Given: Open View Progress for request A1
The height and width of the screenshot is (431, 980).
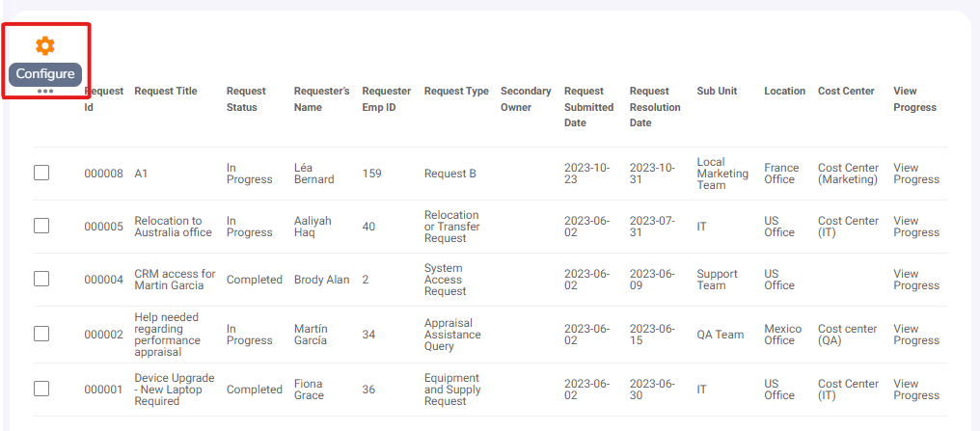Looking at the screenshot, I should pyautogui.click(x=916, y=174).
